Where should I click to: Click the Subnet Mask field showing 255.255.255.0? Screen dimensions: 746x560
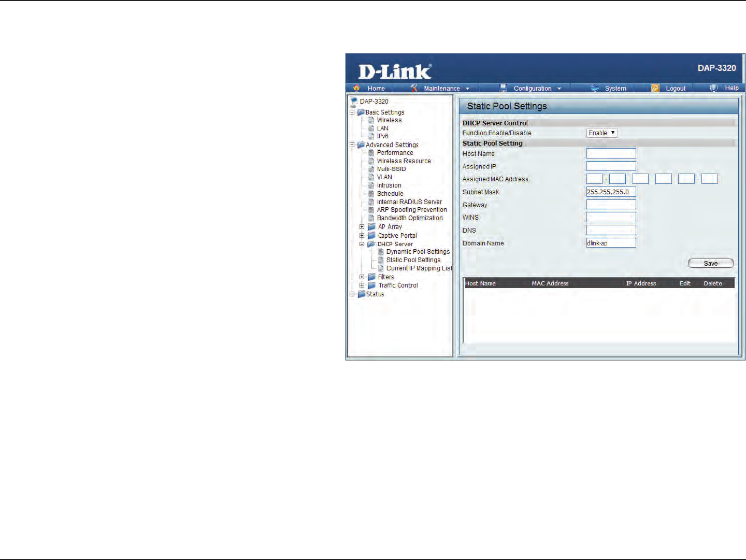click(x=611, y=192)
